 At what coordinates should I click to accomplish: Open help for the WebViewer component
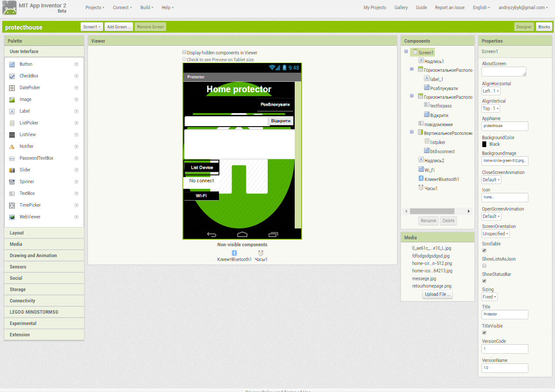pos(76,217)
